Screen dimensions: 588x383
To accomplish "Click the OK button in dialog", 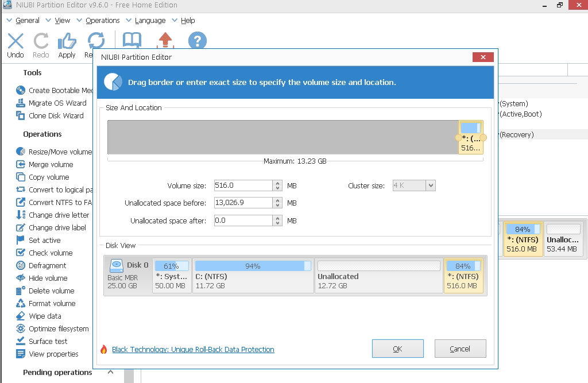I will 397,349.
